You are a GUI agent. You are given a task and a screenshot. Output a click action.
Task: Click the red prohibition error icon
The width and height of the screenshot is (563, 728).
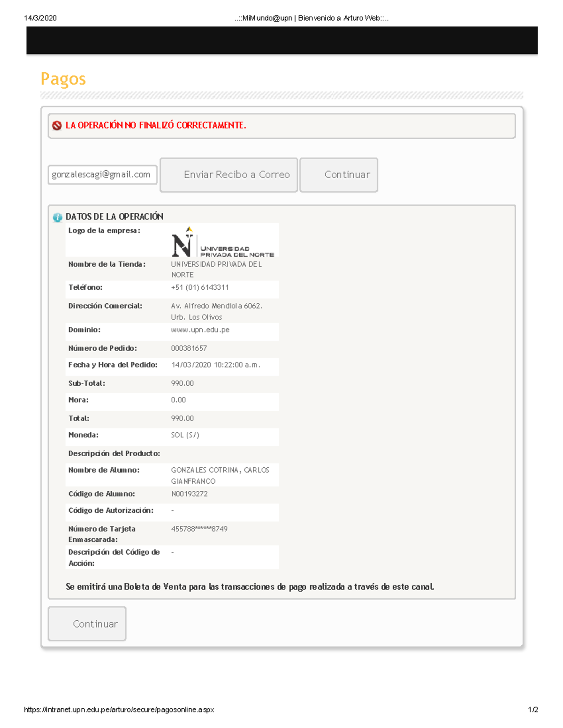click(57, 125)
